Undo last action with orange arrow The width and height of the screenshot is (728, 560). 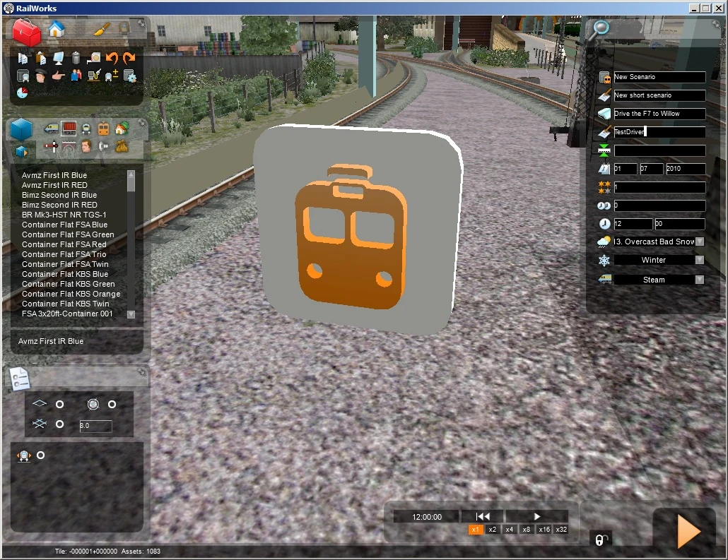(112, 57)
